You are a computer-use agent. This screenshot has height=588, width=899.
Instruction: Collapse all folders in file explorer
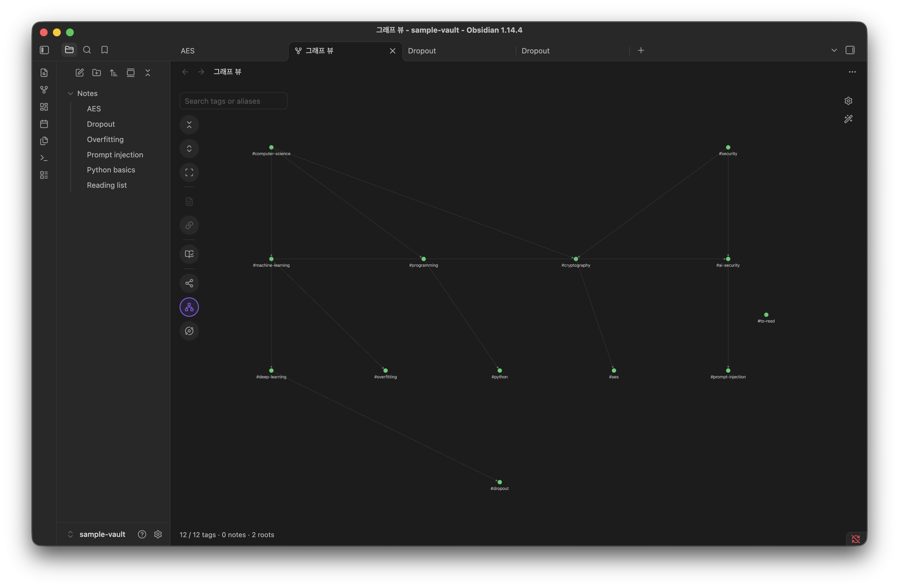148,72
